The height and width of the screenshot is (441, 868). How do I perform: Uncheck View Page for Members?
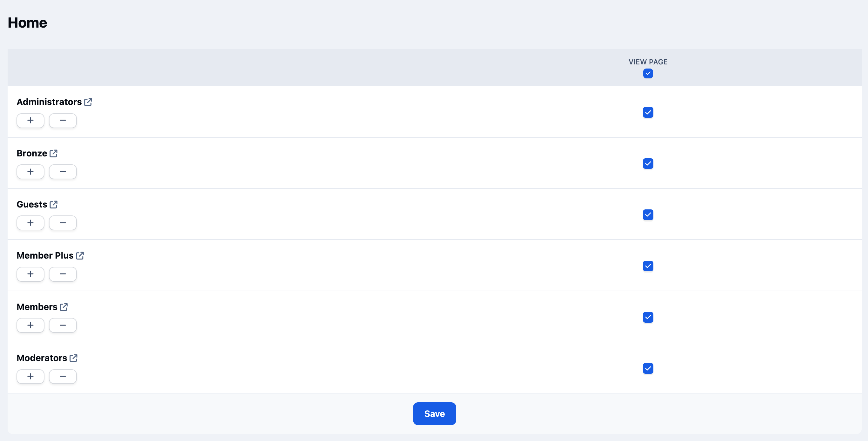648,317
